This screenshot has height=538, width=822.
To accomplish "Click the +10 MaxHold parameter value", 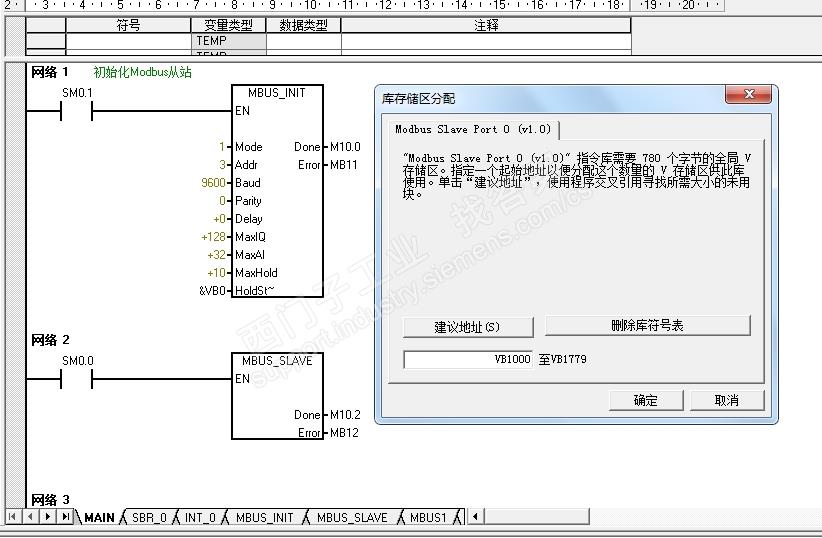I will (x=216, y=273).
